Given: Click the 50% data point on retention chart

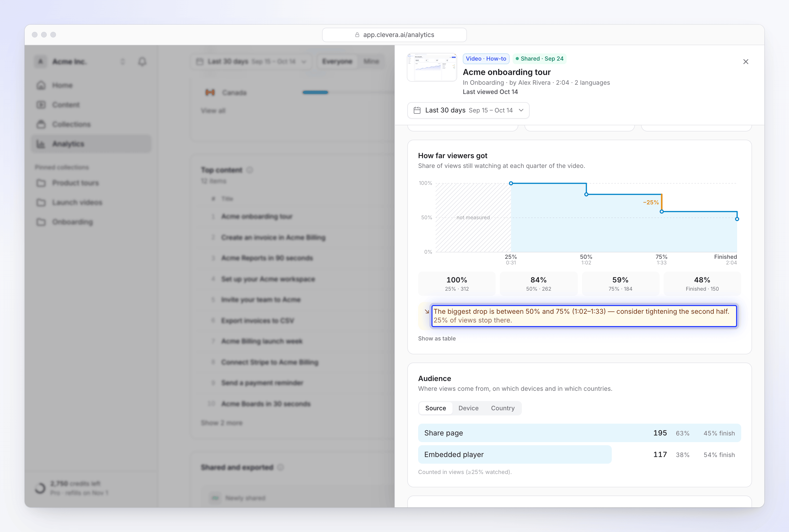Looking at the screenshot, I should click(586, 194).
